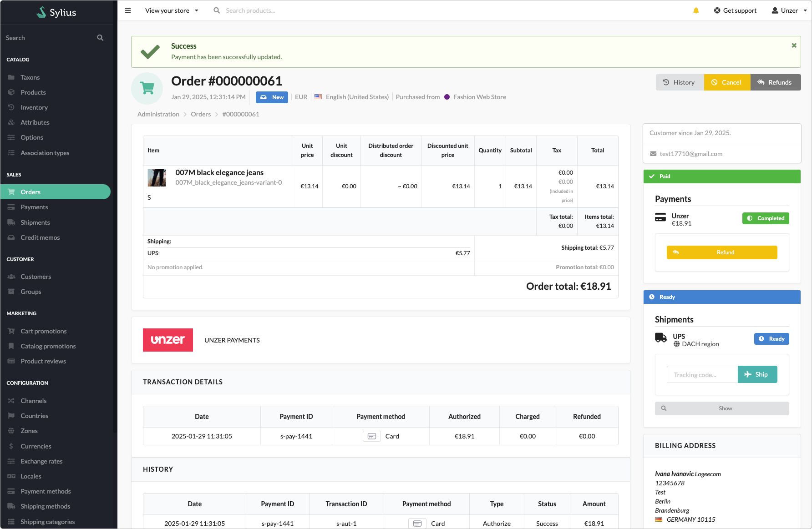This screenshot has width=812, height=529.
Task: Open the Unzer account dropdown
Action: pos(789,10)
